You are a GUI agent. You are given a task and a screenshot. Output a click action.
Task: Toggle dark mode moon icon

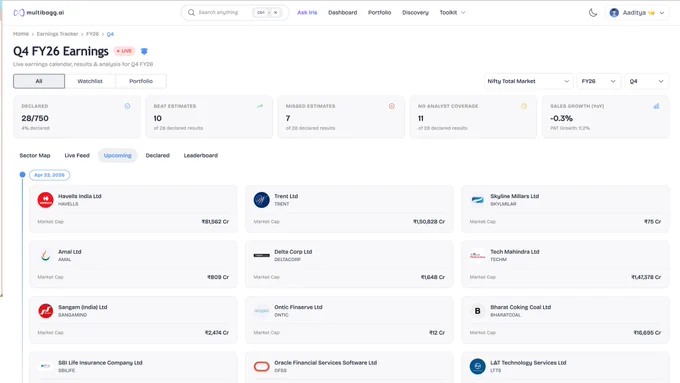593,13
